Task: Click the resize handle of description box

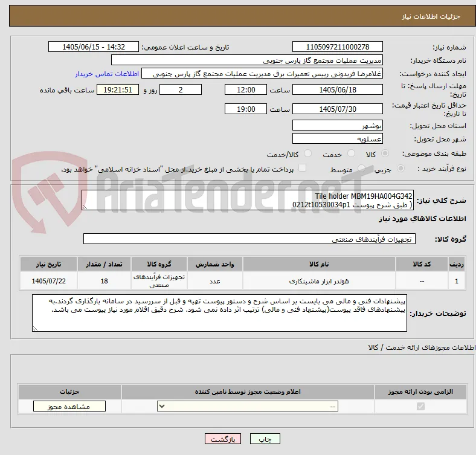Action: point(85,207)
